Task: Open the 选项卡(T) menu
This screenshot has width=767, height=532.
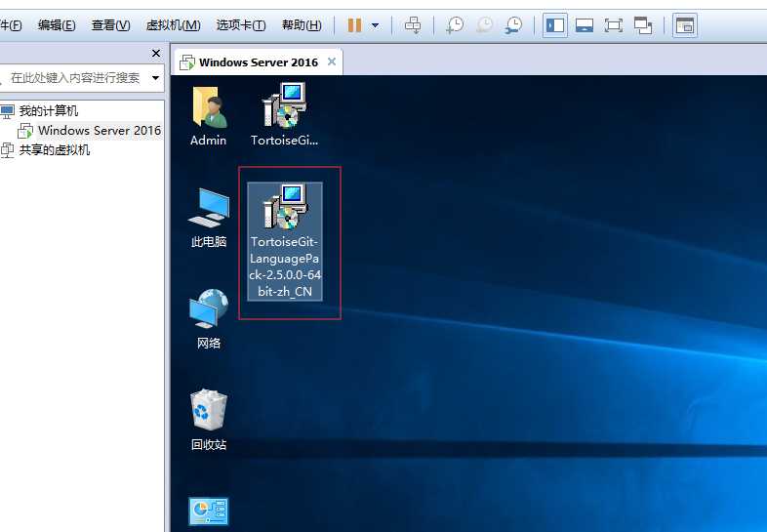Action: (241, 25)
